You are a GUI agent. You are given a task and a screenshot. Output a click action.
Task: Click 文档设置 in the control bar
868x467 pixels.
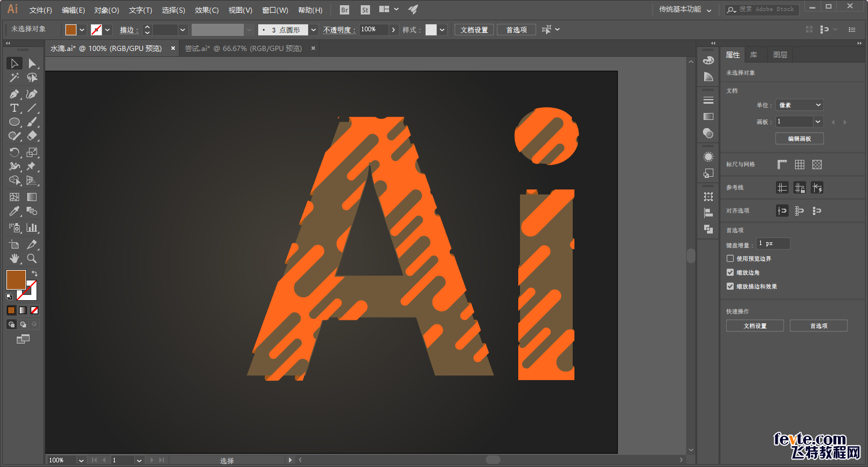[474, 30]
